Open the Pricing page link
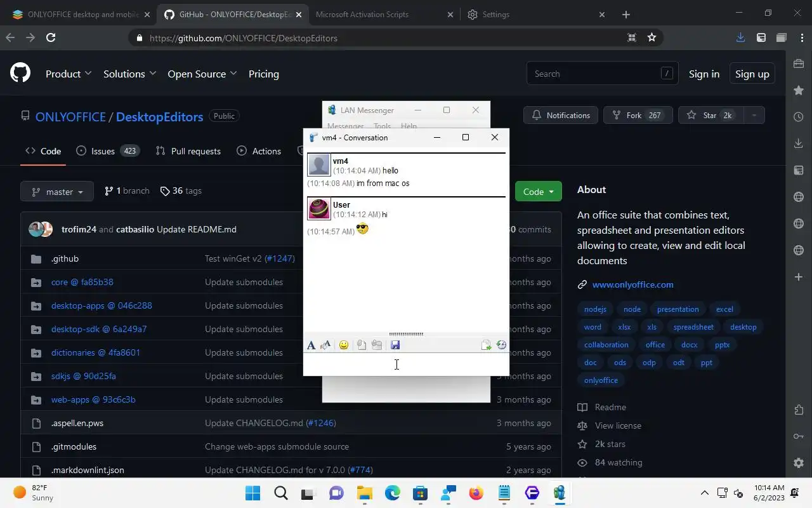Viewport: 812px width, 508px height. point(264,74)
